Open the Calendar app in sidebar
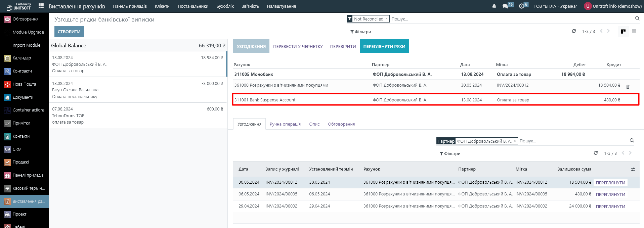644x228 pixels. pyautogui.click(x=22, y=58)
